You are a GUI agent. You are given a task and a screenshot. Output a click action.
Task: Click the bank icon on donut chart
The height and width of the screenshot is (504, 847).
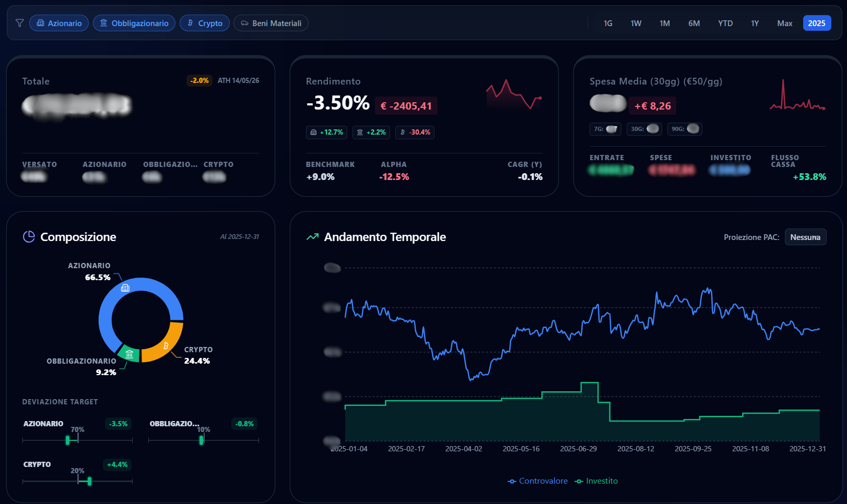pos(130,354)
